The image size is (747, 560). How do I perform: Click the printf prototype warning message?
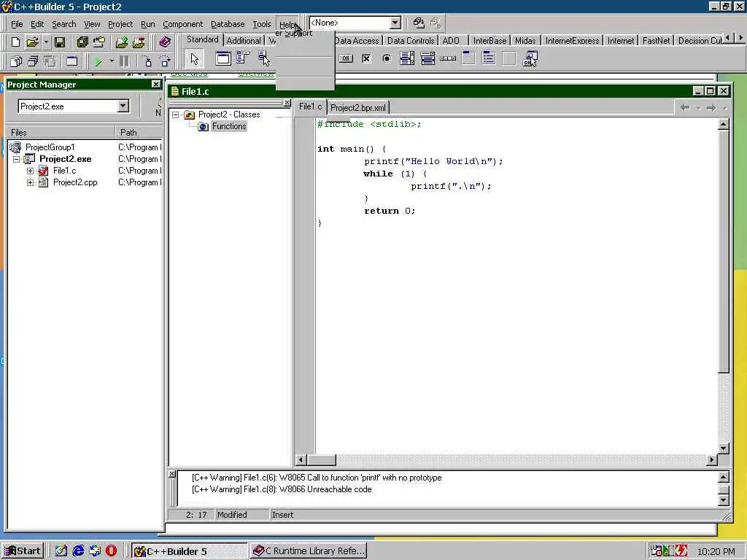click(x=317, y=478)
